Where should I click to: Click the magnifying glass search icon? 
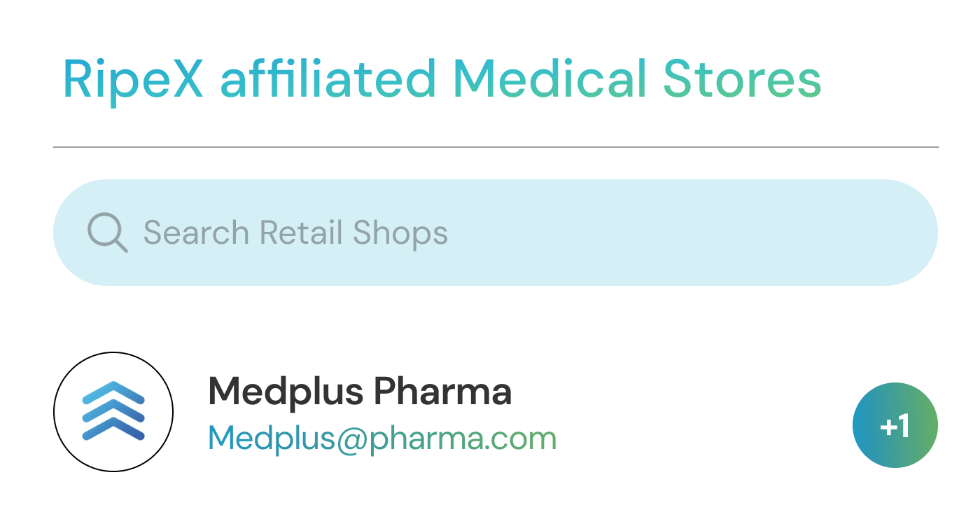107,233
